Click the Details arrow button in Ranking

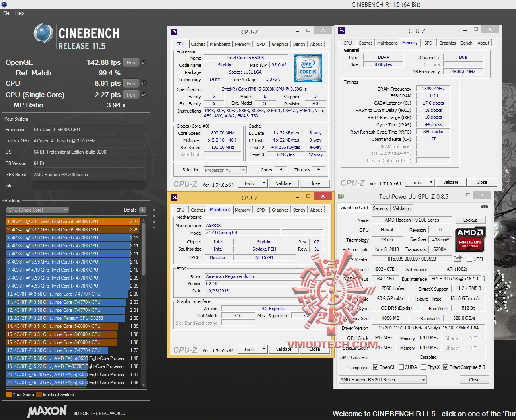coord(142,210)
